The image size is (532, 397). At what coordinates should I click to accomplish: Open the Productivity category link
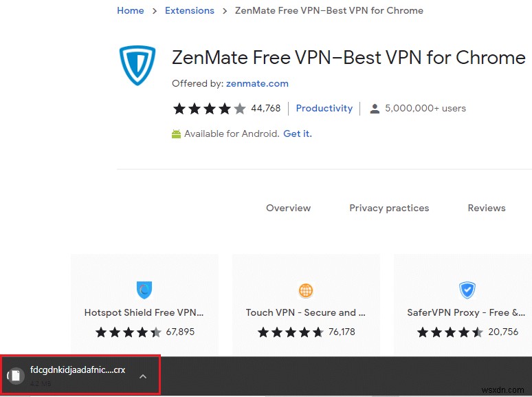324,108
